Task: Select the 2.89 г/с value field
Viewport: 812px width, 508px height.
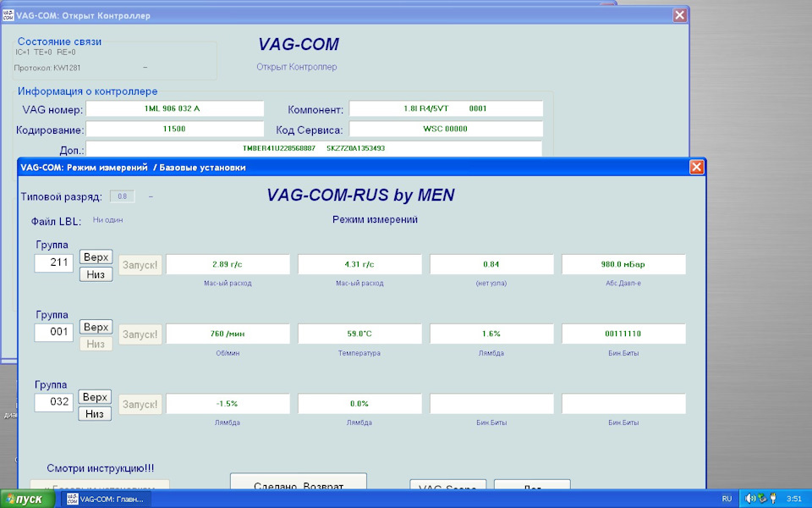Action: [x=228, y=264]
